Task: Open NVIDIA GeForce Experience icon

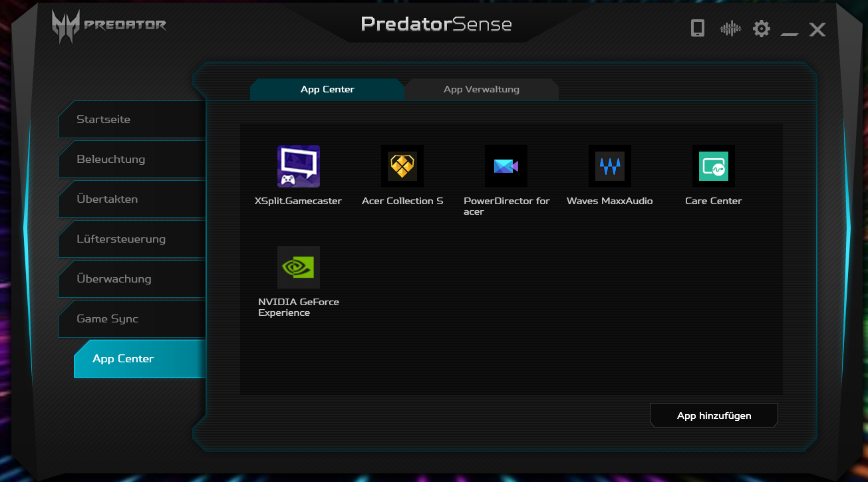Action: [299, 267]
